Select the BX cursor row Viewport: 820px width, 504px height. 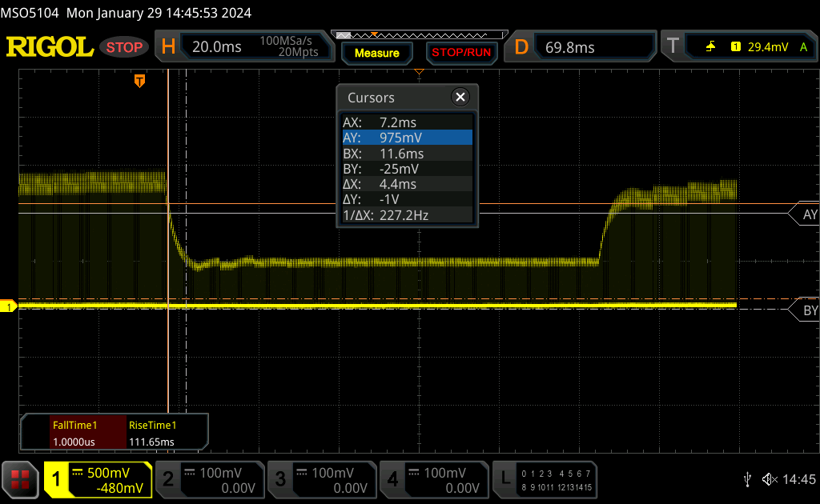click(406, 154)
